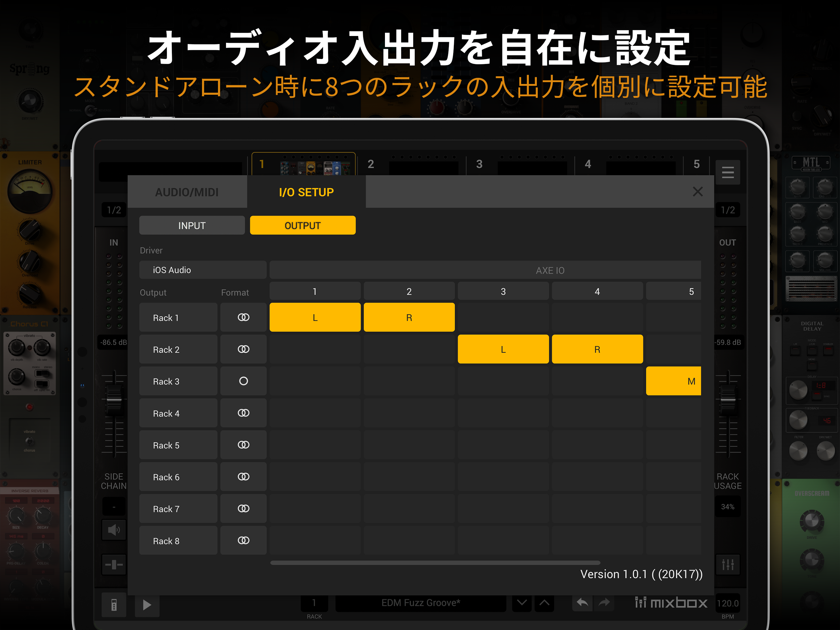Switch to the AUDIO/MIDI tab
Viewport: 840px width, 630px height.
click(187, 192)
